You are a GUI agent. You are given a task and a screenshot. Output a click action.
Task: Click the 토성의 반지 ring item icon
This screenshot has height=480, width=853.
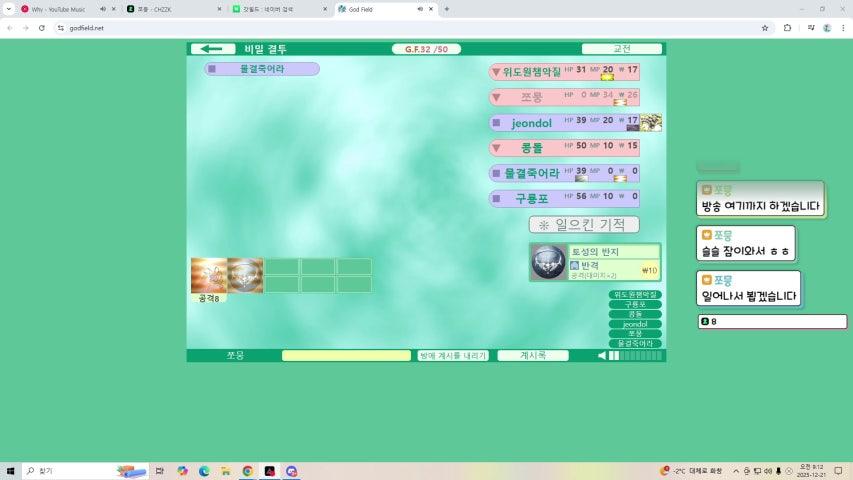point(547,262)
